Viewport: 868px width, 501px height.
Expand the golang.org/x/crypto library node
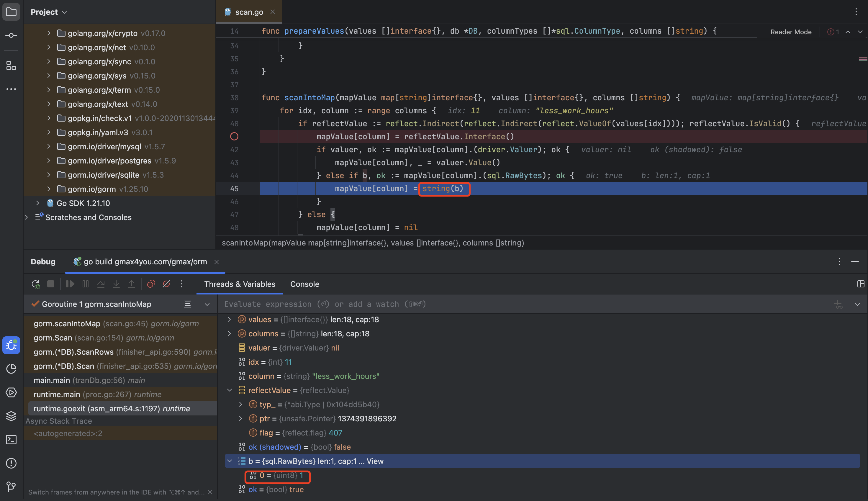48,33
